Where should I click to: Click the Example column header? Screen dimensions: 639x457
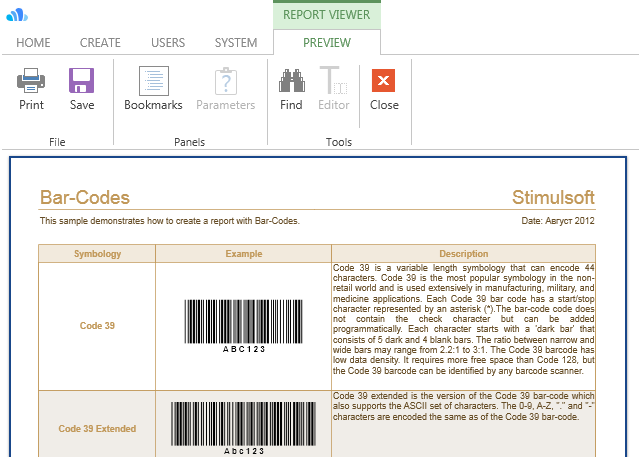[x=244, y=254]
